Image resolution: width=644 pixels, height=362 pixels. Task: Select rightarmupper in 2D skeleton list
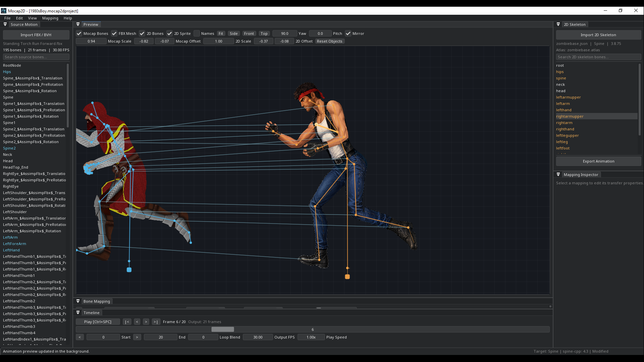point(597,116)
